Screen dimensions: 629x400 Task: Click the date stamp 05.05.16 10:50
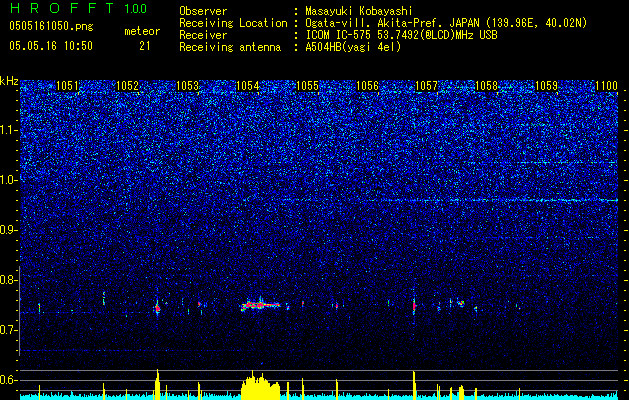51,46
